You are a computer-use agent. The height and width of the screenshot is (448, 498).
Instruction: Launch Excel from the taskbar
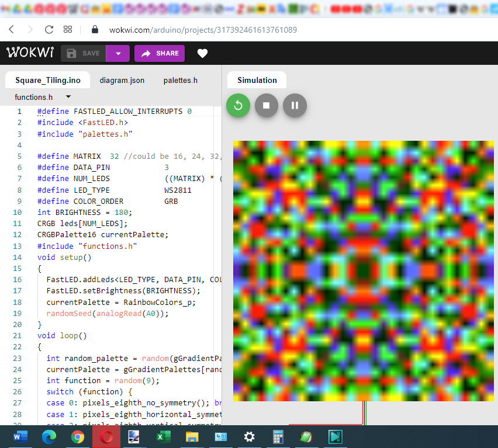point(163,436)
